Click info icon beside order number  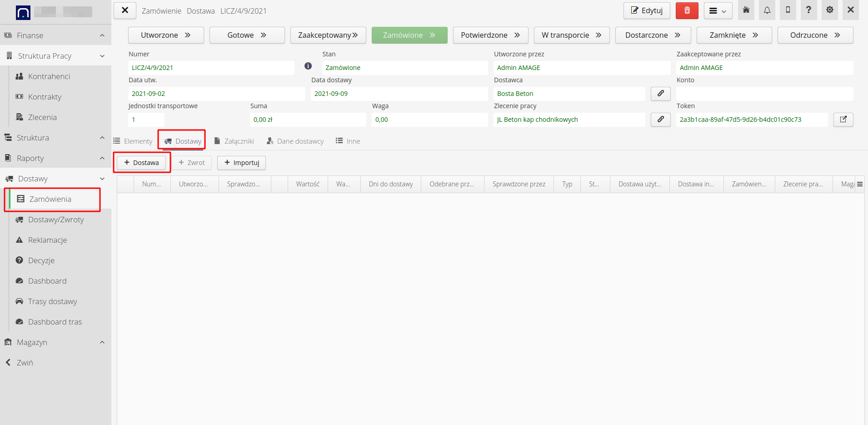308,66
